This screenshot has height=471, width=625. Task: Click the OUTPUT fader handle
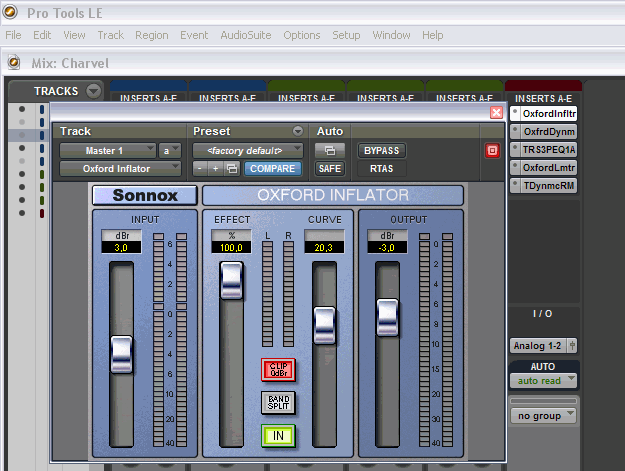(387, 318)
